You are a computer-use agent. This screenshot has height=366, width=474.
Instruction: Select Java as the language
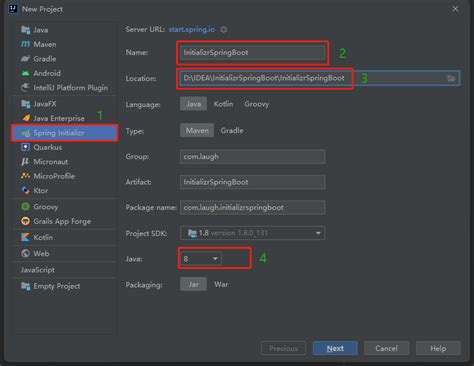[x=193, y=104]
